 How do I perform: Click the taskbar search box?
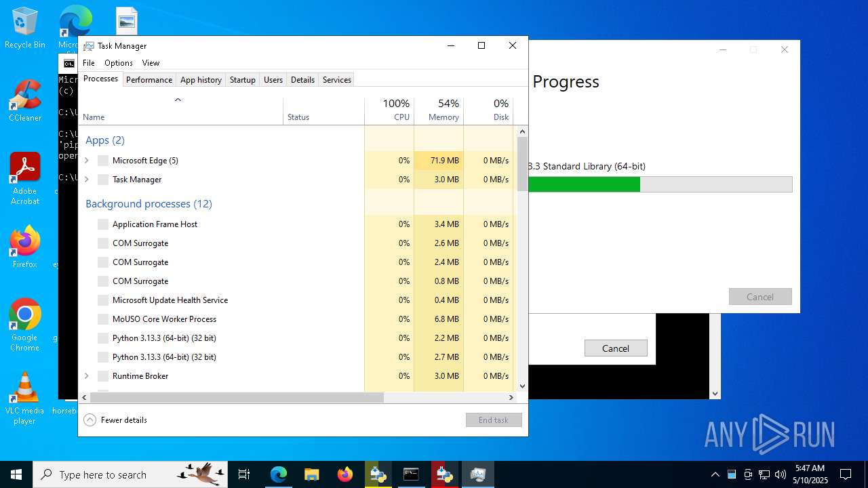[129, 474]
